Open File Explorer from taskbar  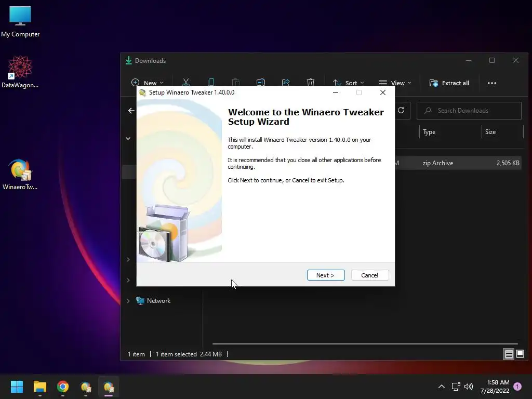pyautogui.click(x=39, y=387)
